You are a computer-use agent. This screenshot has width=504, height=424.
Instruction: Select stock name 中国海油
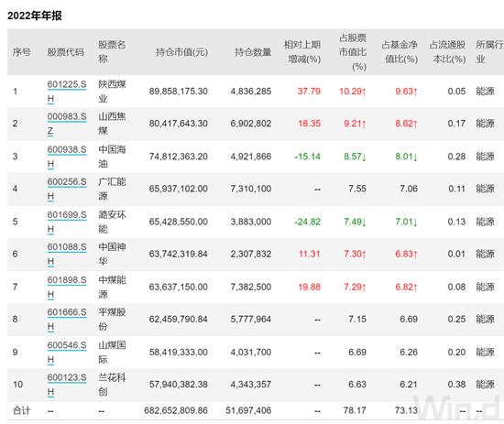(x=112, y=157)
